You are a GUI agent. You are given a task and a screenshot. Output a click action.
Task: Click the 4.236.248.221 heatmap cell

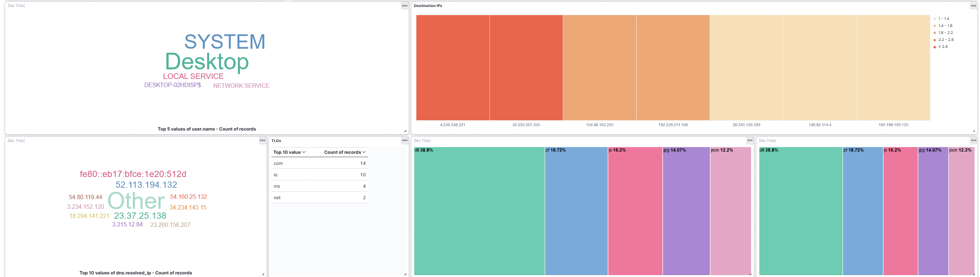tap(453, 68)
